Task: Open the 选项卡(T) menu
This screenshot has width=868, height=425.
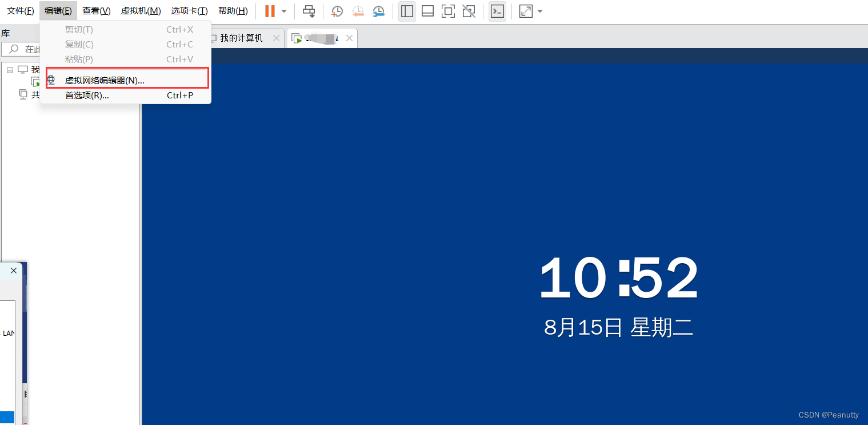Action: (x=189, y=11)
